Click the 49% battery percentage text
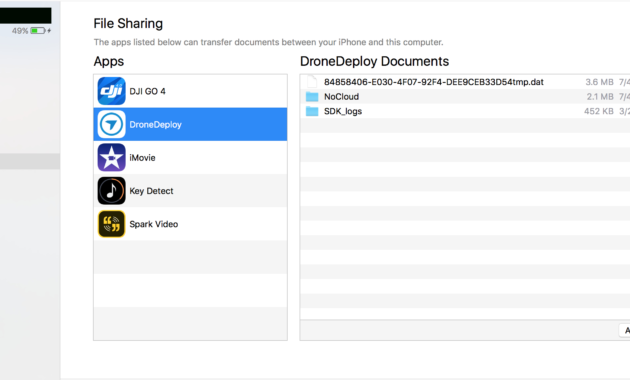 coord(20,31)
